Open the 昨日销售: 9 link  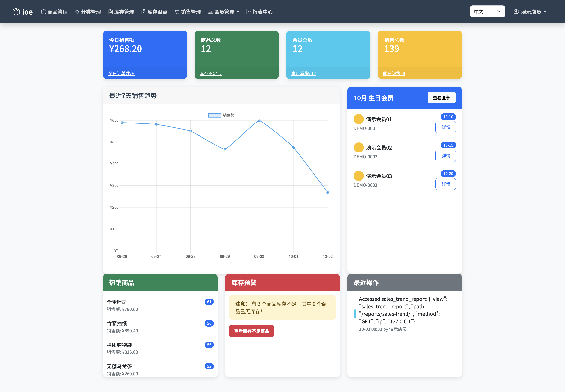pos(394,73)
